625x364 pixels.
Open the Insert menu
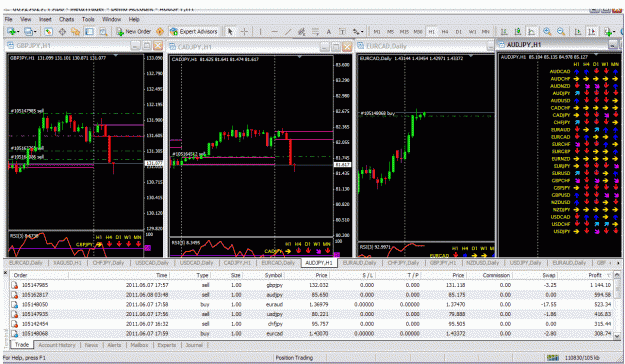[45, 19]
